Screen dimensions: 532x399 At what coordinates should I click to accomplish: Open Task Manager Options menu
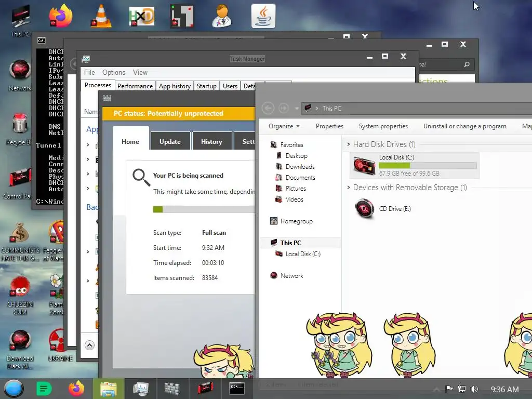tap(114, 72)
